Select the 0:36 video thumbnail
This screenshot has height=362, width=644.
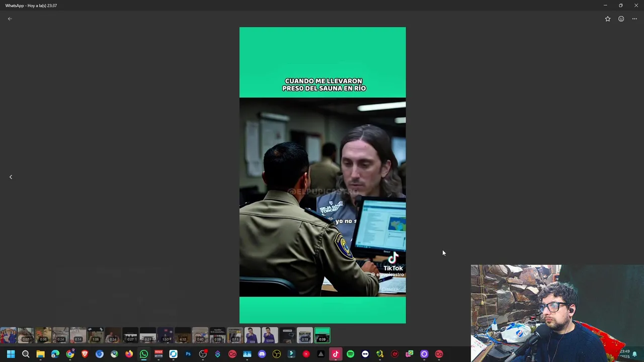pyautogui.click(x=43, y=335)
